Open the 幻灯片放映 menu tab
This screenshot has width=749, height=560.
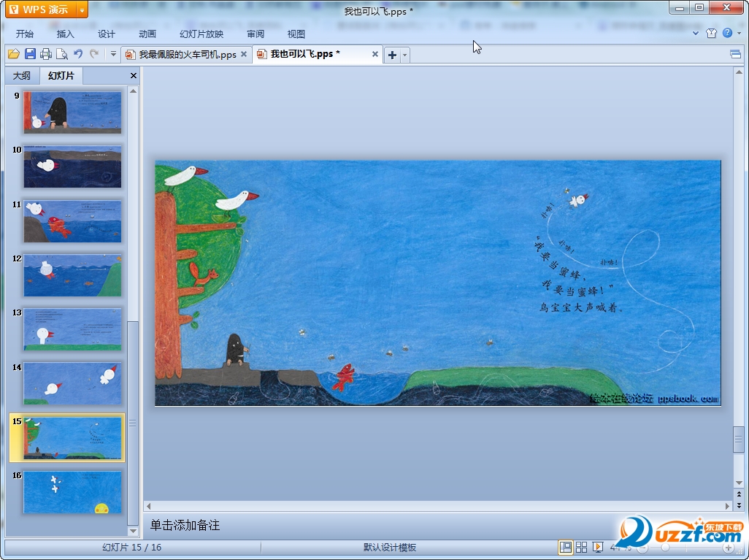[201, 34]
